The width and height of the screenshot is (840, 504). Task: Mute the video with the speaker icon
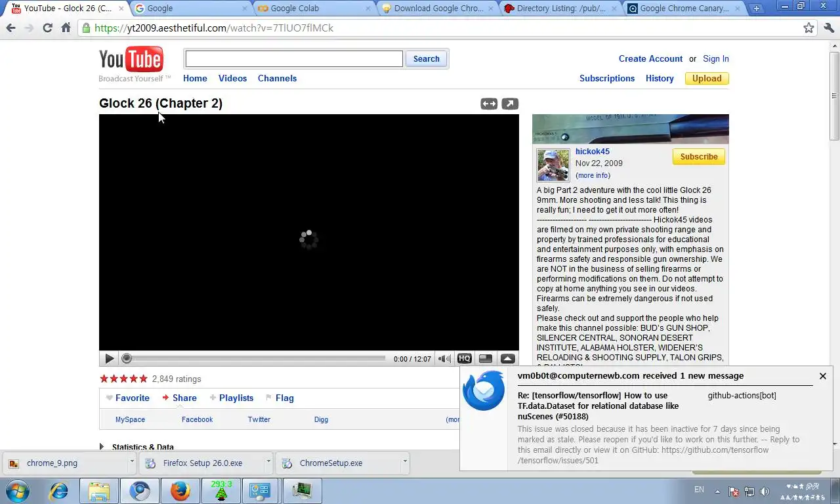[x=444, y=358]
